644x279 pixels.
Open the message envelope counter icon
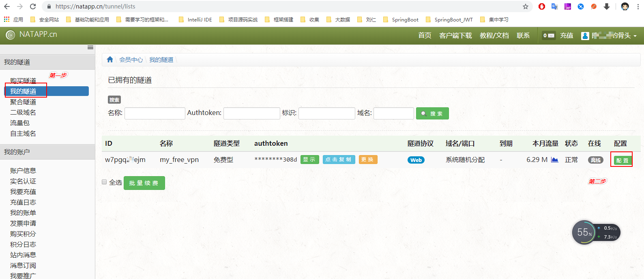coord(549,36)
